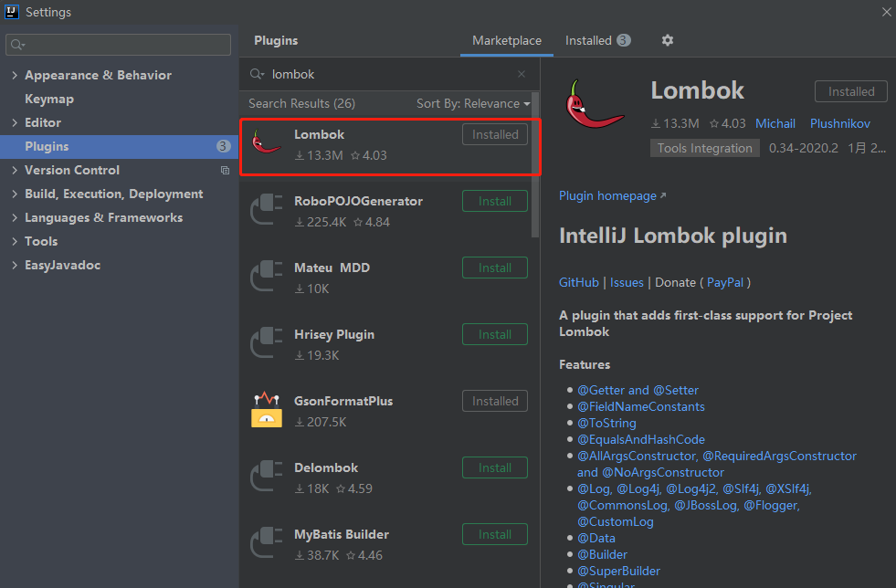Expand Build, Execution, Deployment node

(15, 194)
